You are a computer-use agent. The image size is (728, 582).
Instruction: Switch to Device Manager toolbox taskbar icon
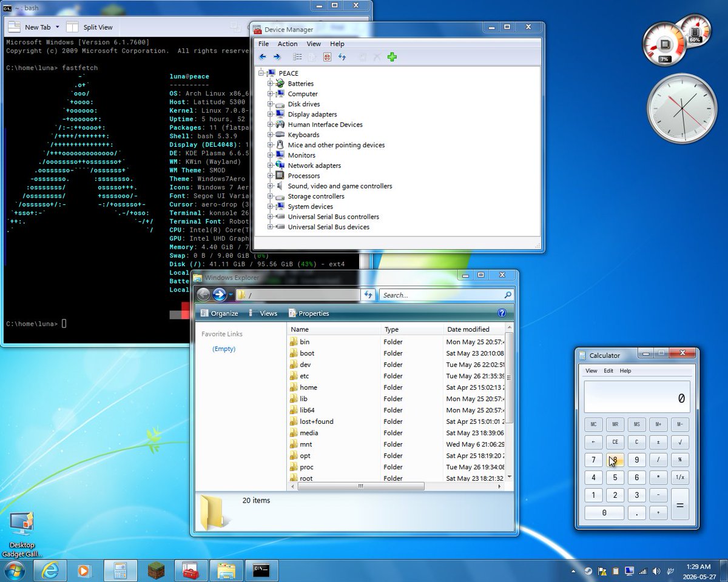191,570
